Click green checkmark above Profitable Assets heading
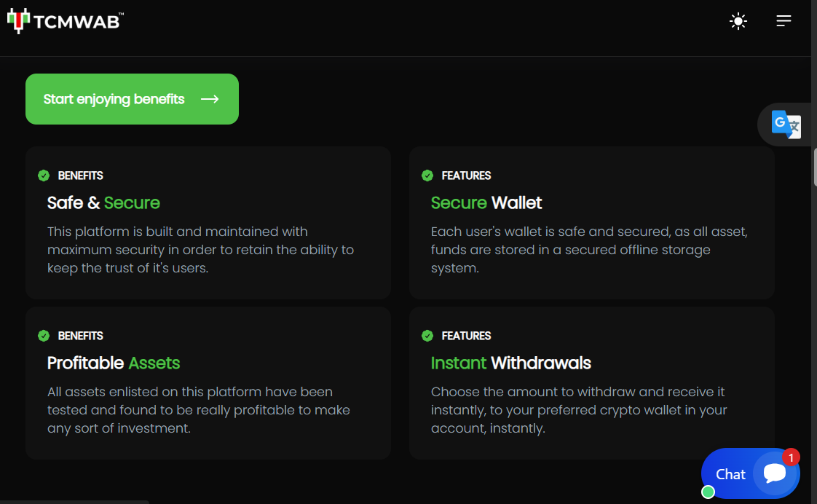 coord(44,336)
